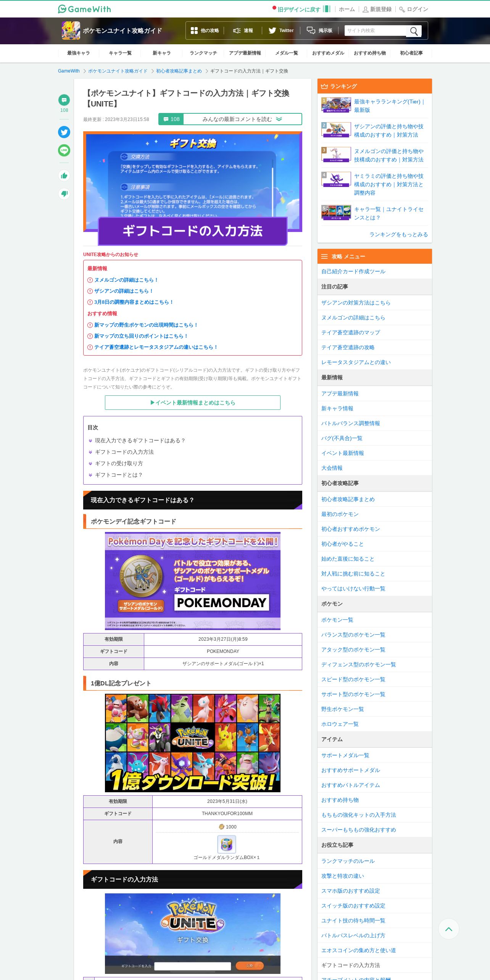Click イベント最新情報まとめはこちら button
Viewport: 490px width, 980px height.
pos(193,403)
